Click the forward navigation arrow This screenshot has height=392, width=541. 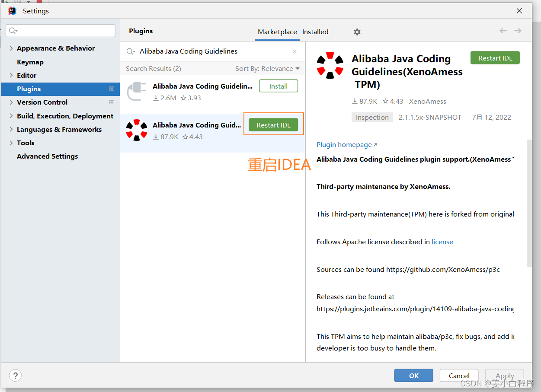518,31
